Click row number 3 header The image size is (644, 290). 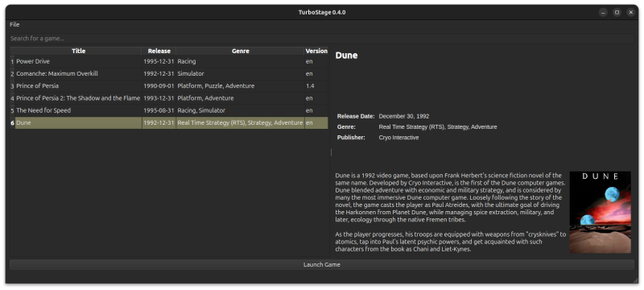tap(12, 86)
